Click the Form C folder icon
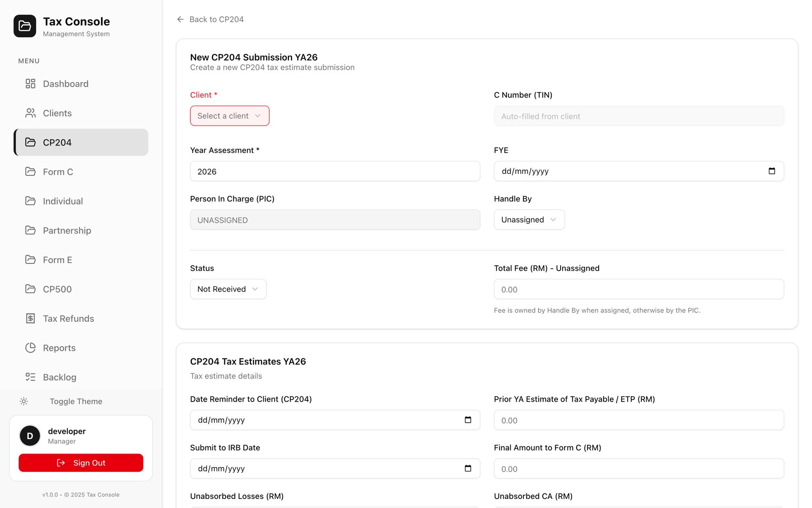The image size is (812, 508). point(31,171)
